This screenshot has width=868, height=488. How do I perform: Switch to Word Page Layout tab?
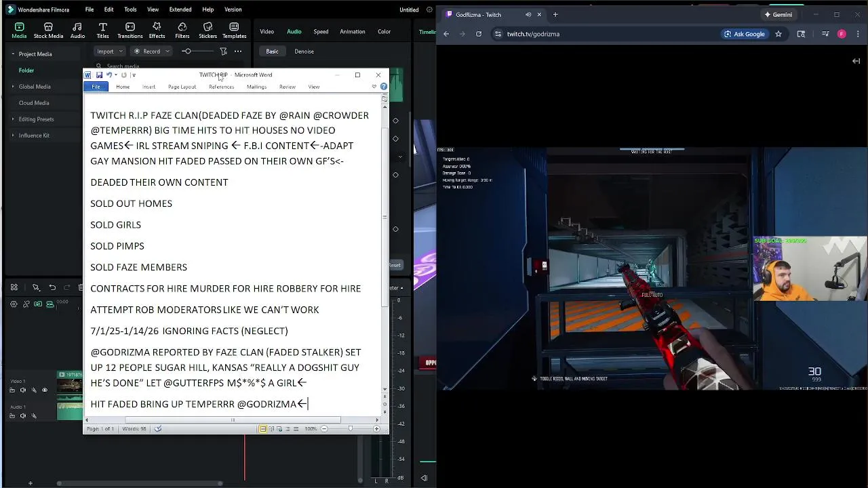point(182,87)
